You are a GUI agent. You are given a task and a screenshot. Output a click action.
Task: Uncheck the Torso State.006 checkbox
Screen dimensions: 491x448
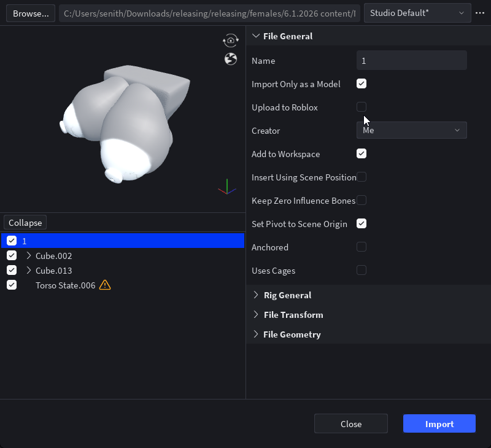click(x=12, y=285)
